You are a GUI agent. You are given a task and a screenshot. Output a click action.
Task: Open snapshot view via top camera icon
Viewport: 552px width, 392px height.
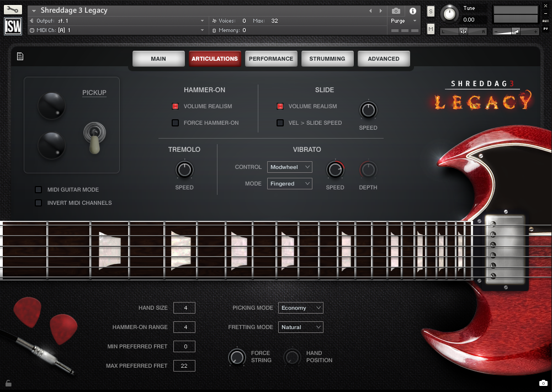click(x=396, y=11)
